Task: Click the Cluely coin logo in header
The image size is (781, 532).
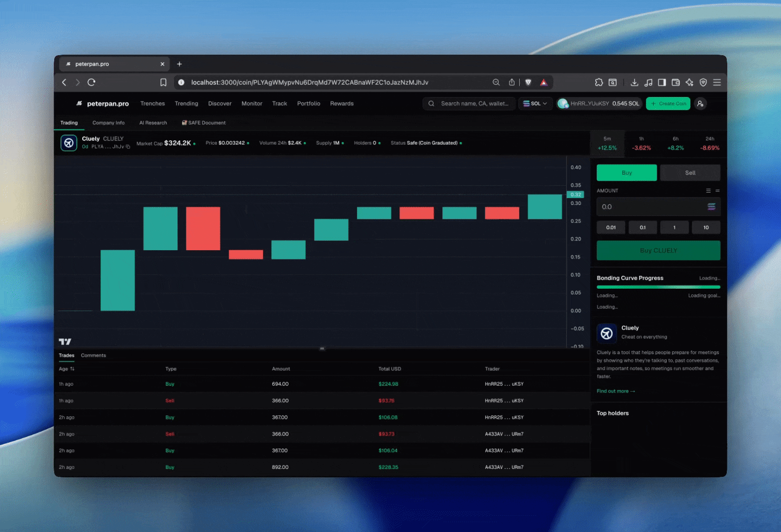Action: click(69, 143)
